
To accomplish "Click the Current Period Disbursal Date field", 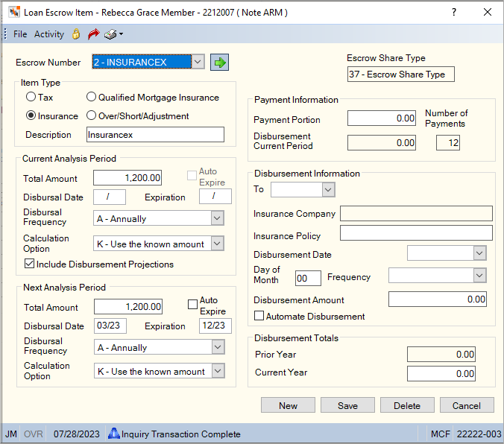I will [110, 197].
